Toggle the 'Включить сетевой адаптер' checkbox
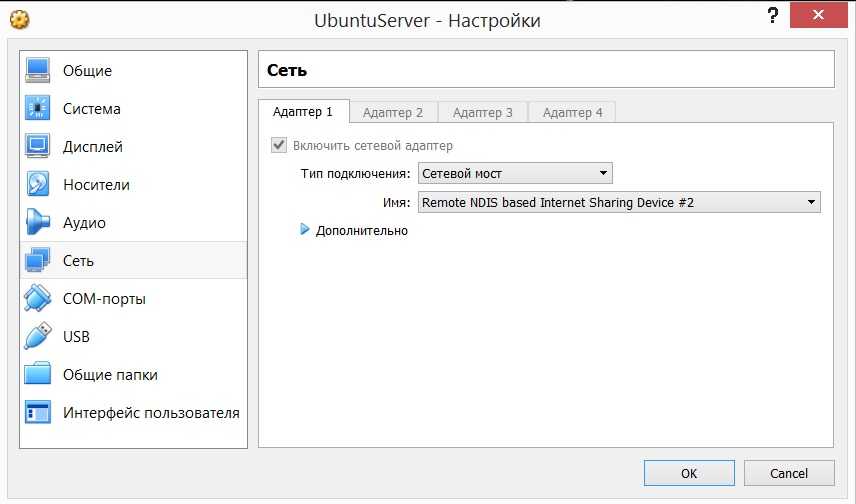 point(279,146)
